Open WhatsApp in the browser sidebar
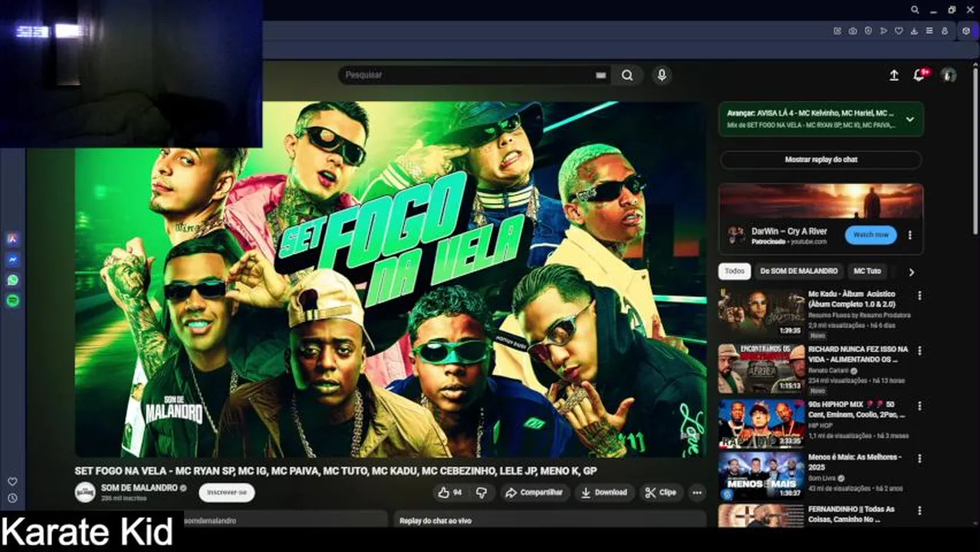980x552 pixels. click(x=12, y=280)
